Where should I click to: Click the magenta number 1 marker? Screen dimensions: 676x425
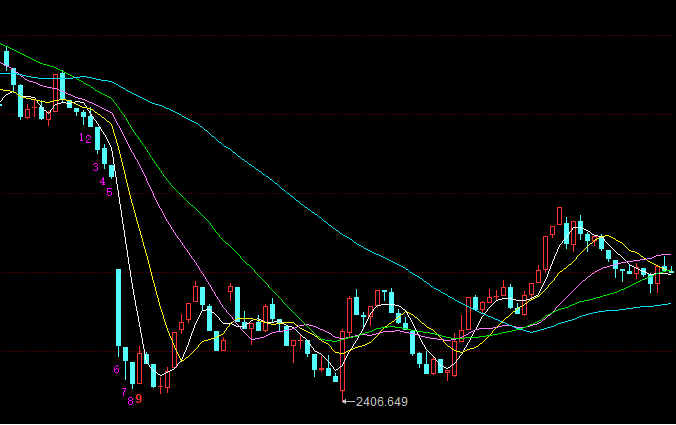(x=82, y=139)
